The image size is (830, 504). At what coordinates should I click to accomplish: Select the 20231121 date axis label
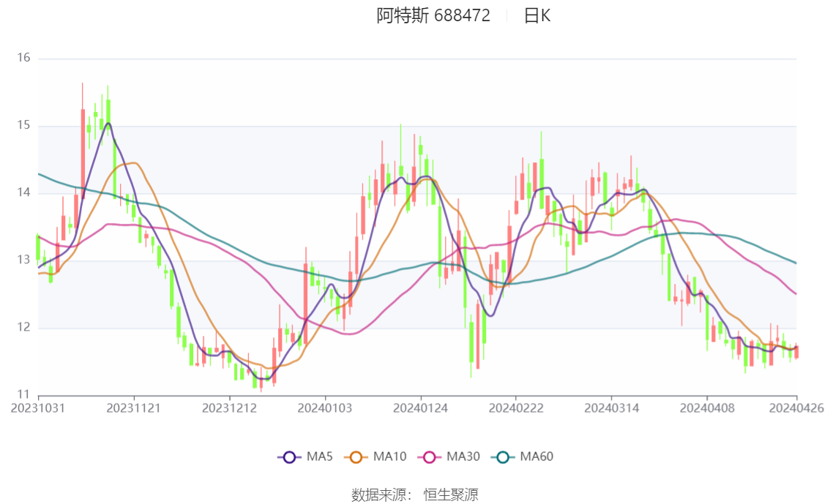pos(133,408)
